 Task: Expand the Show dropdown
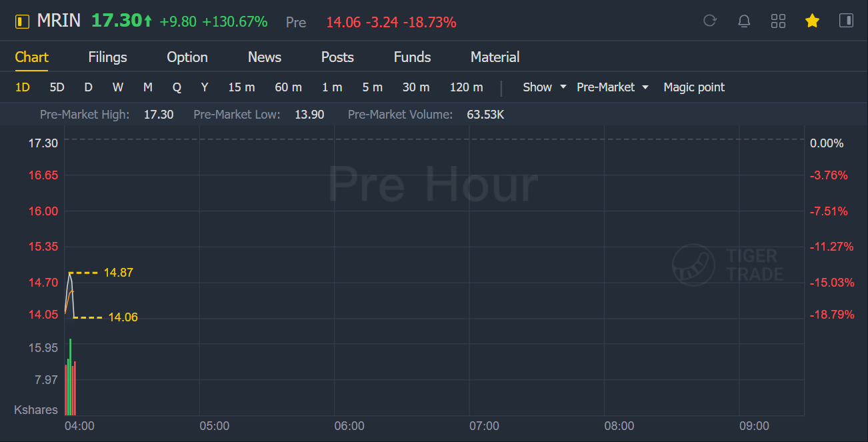click(544, 87)
